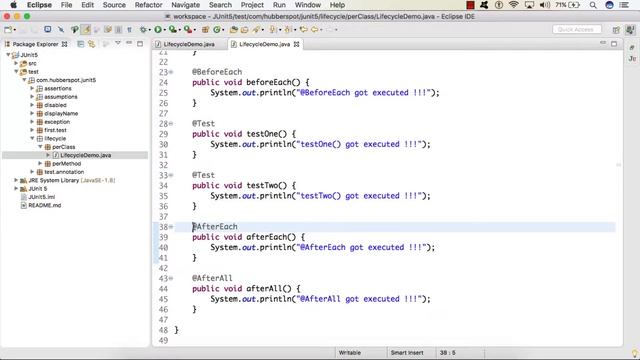Click the Quick Access search field
The image size is (640, 360).
(577, 29)
